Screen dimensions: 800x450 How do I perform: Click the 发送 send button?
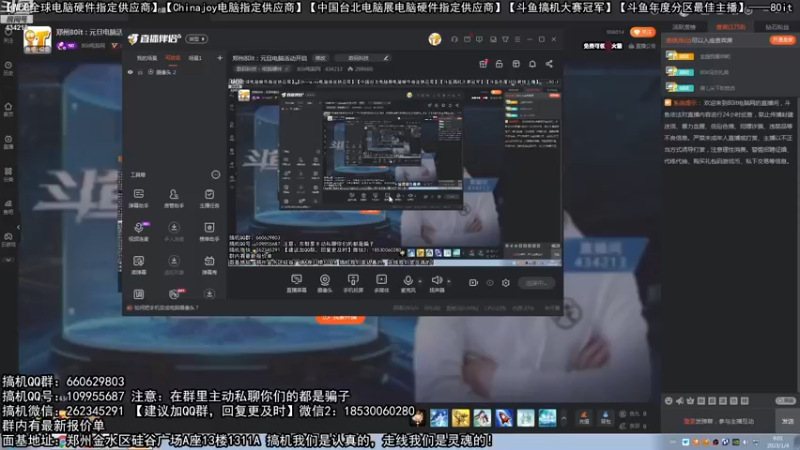click(787, 421)
